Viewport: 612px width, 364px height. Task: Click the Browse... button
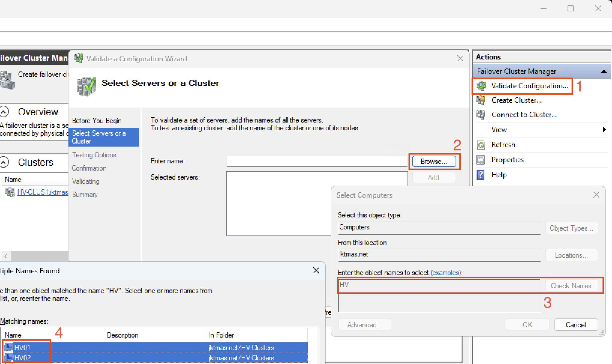[x=434, y=162]
